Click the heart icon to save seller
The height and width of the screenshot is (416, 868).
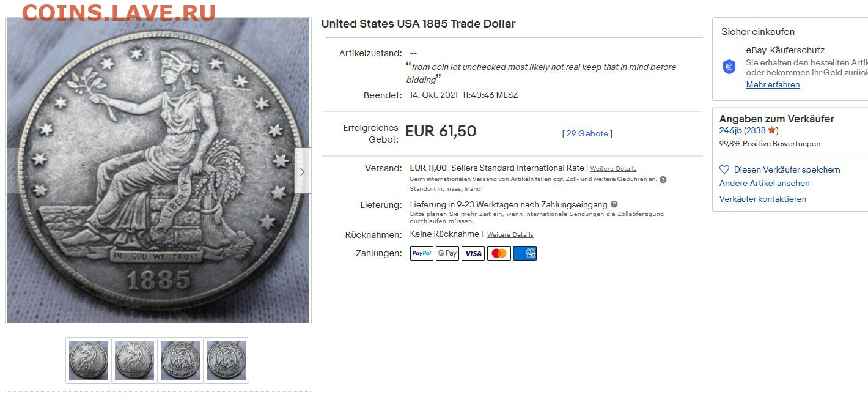[724, 169]
